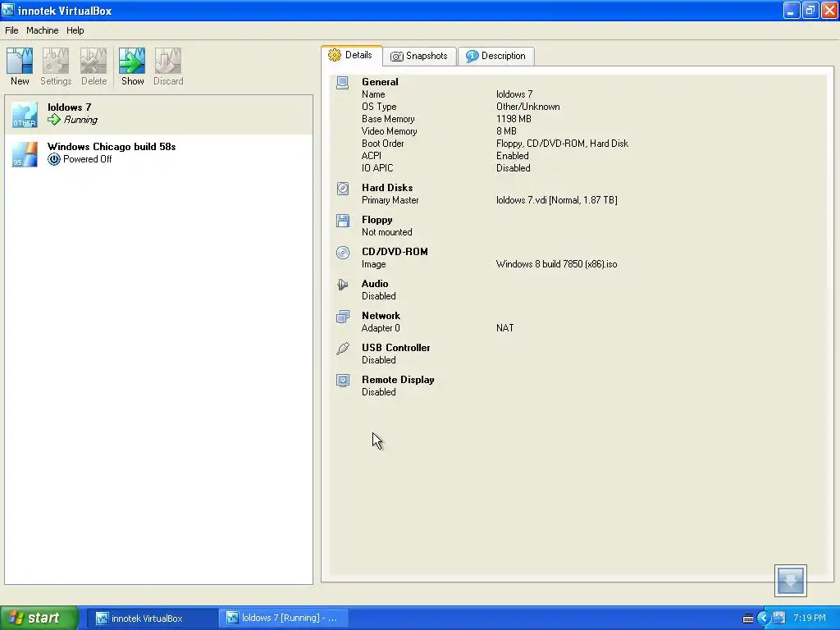The height and width of the screenshot is (630, 840).
Task: Click the CD/DVD-ROM section disc icon
Action: point(343,253)
